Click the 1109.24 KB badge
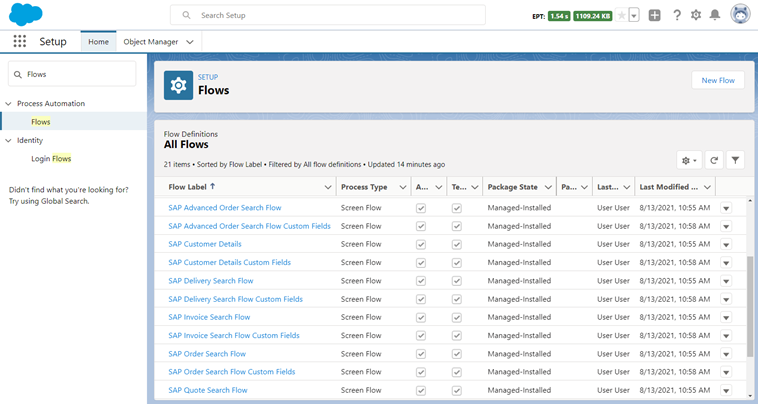 tap(593, 16)
